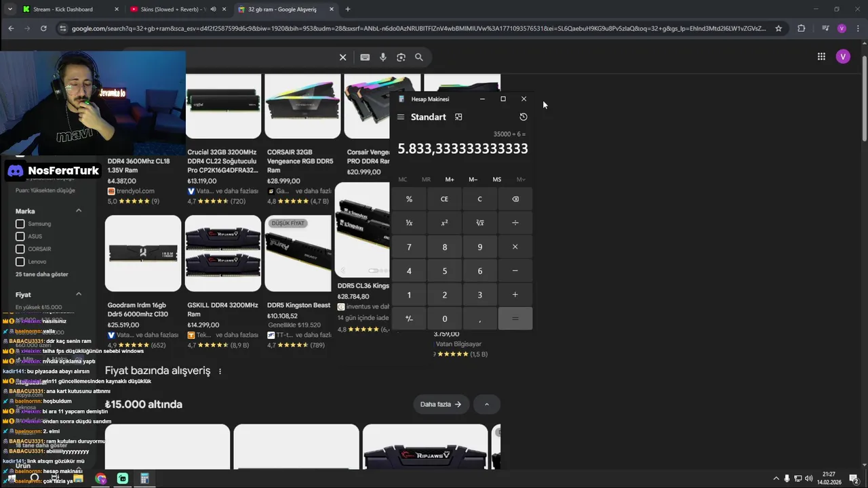Viewport: 868px width, 488px height.
Task: Click the calculator plus key
Action: (515, 295)
